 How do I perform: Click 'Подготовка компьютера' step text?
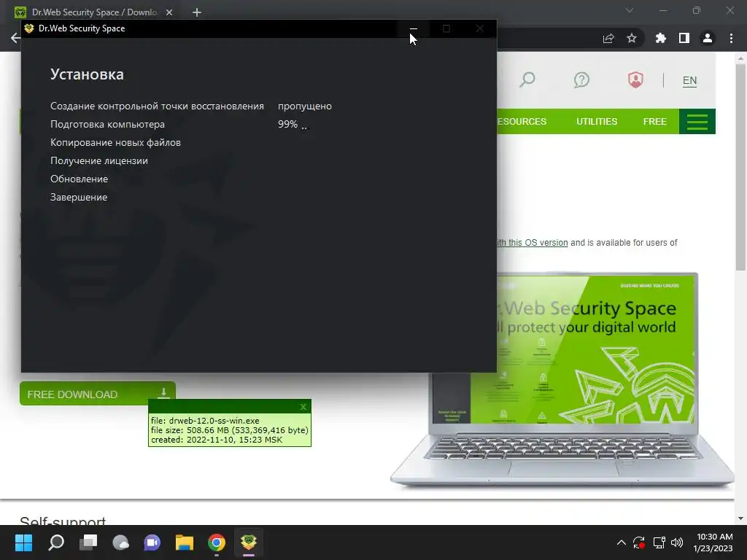coord(108,124)
